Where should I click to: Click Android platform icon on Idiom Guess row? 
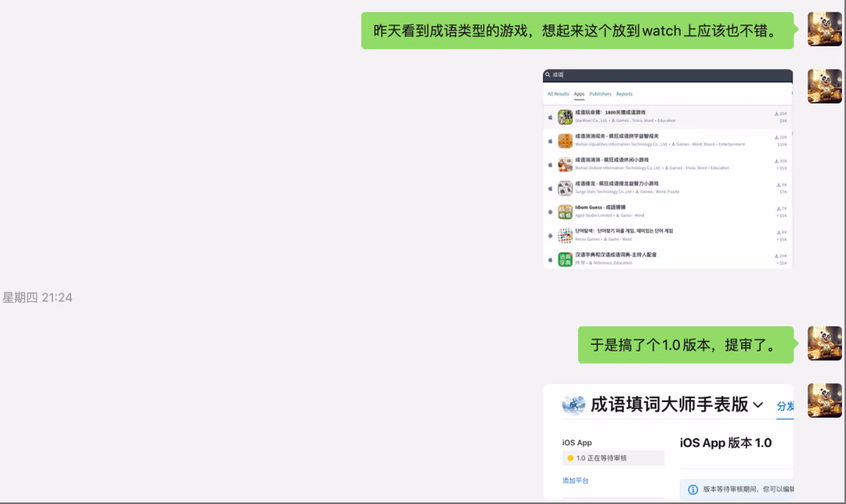(x=551, y=212)
